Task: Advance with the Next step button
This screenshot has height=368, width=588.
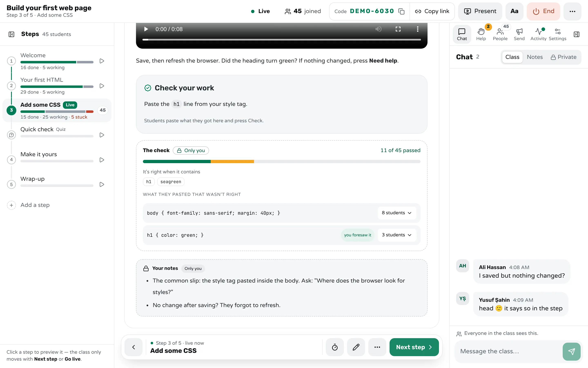Action: 414,347
